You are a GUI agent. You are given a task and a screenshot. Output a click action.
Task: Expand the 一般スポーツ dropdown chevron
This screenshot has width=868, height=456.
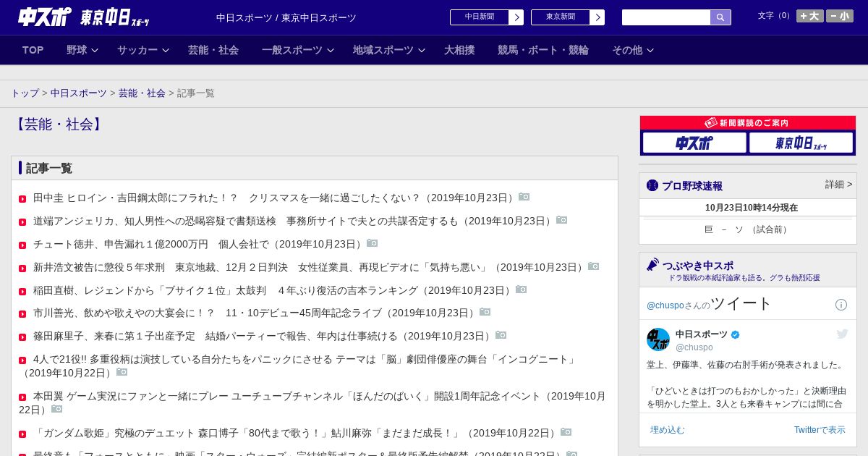(330, 51)
